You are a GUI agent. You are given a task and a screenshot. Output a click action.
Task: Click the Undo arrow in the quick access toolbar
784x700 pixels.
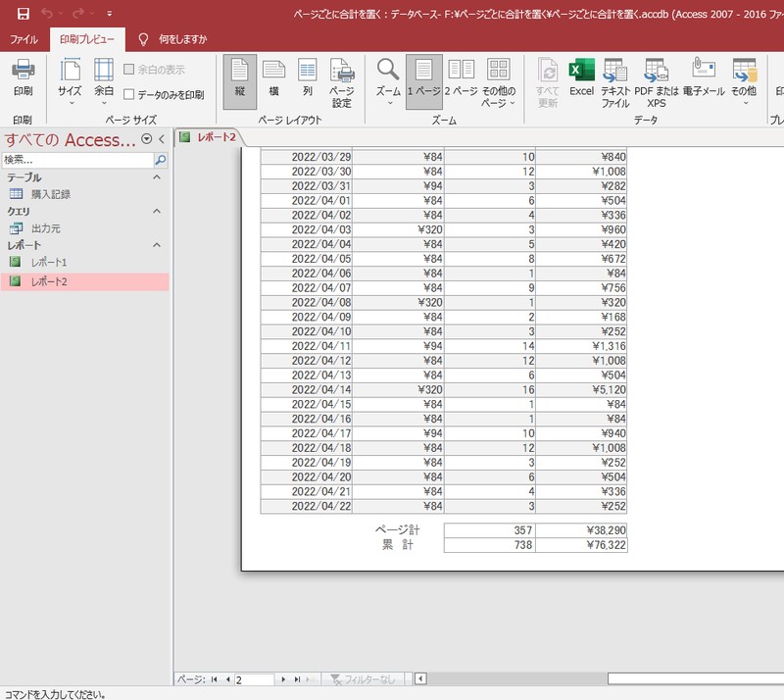pos(46,14)
